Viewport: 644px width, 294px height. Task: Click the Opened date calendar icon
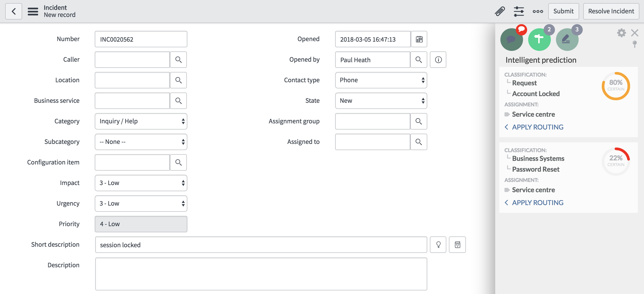pyautogui.click(x=419, y=39)
